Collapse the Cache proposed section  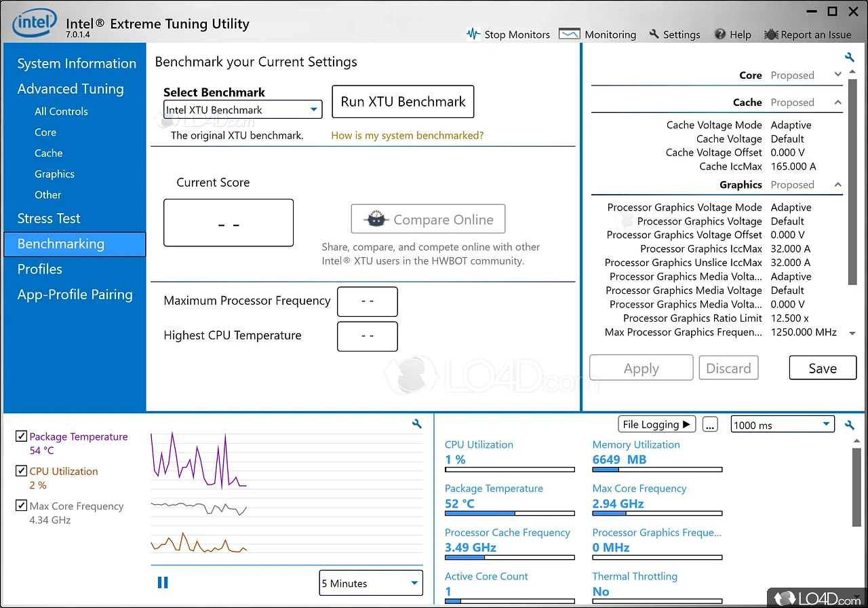[837, 102]
